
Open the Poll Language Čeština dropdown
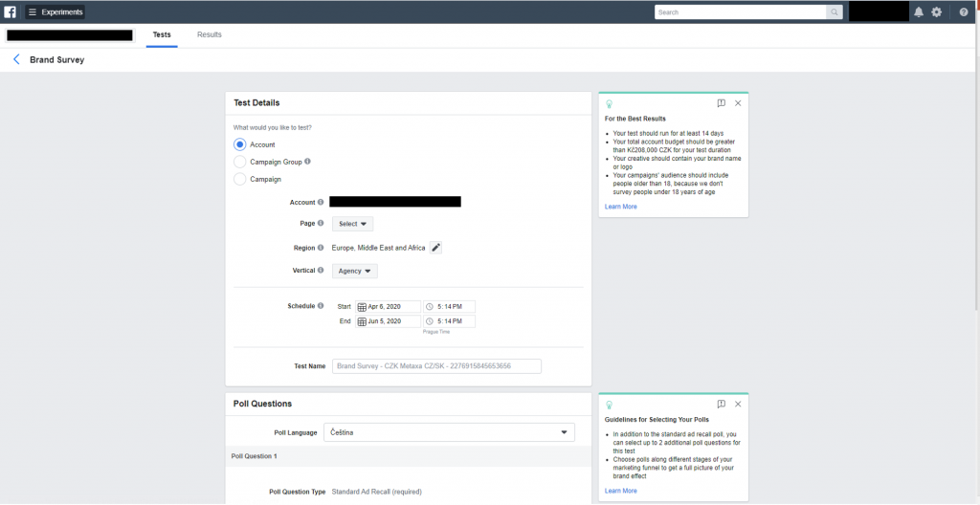(449, 432)
